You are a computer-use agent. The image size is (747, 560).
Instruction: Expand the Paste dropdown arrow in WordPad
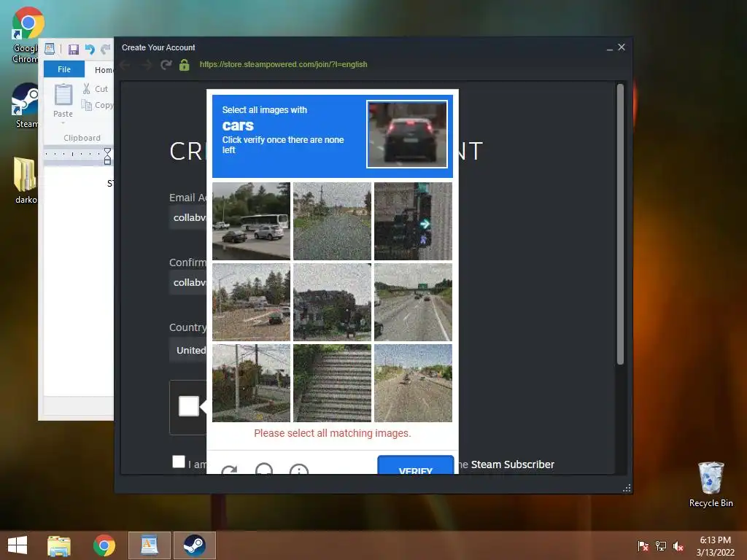coord(63,123)
